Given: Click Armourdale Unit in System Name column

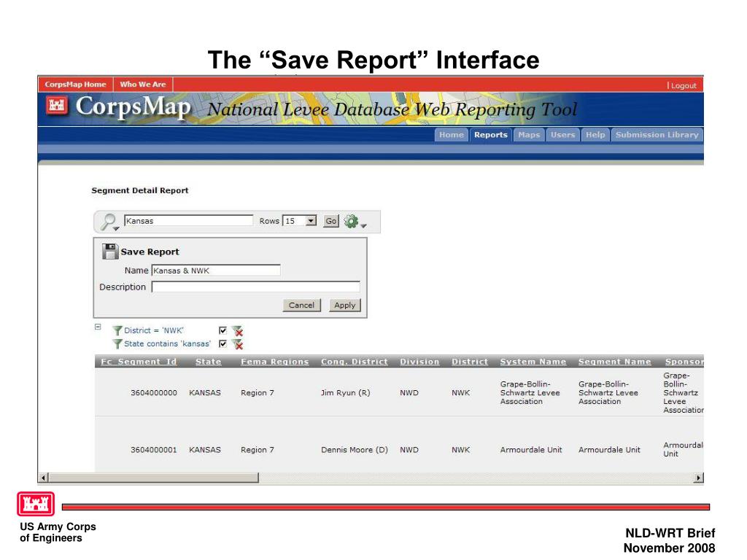Looking at the screenshot, I should tap(531, 450).
